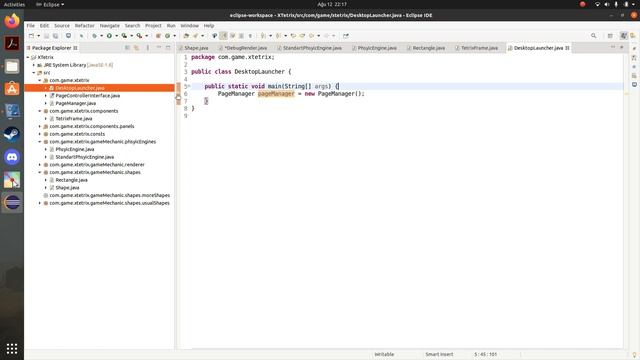Image resolution: width=640 pixels, height=360 pixels.
Task: Click the Debug bug icon in toolbar
Action: [94, 36]
